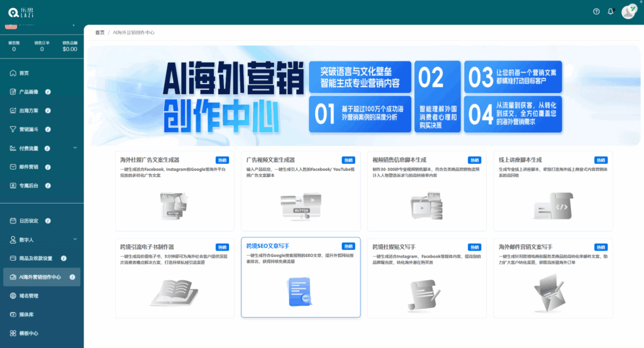The height and width of the screenshot is (348, 644).
Task: Expand the 数字人 submenu chevron
Action: click(75, 239)
